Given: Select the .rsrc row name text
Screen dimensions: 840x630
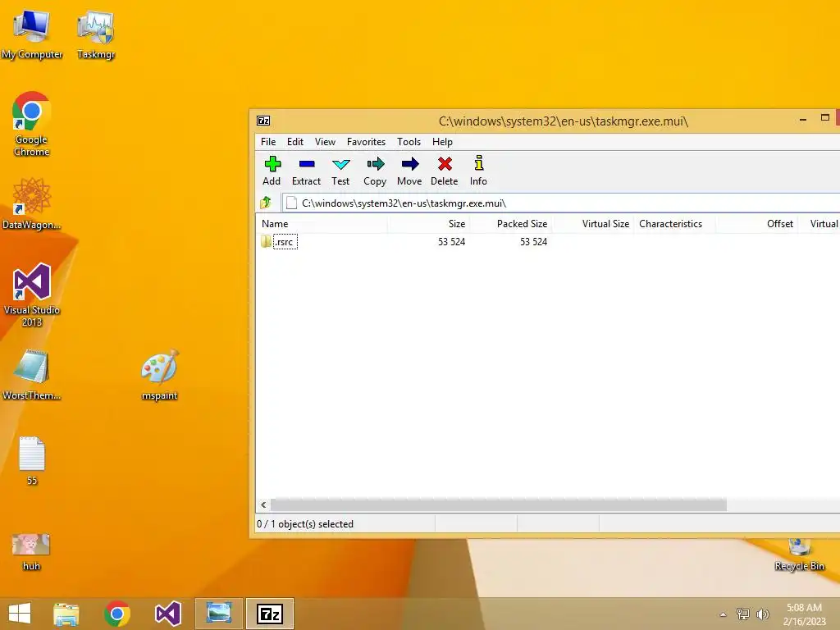Looking at the screenshot, I should pos(285,242).
